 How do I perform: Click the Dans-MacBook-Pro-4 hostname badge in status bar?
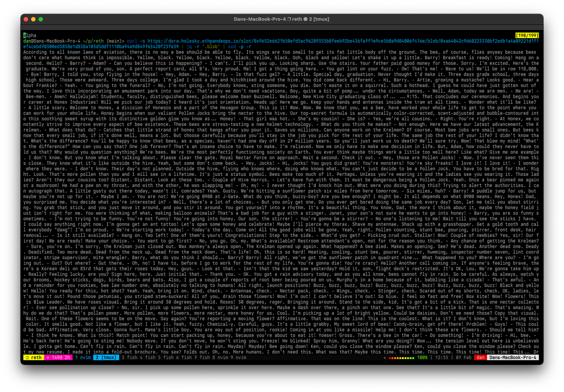pyautogui.click(x=514, y=358)
